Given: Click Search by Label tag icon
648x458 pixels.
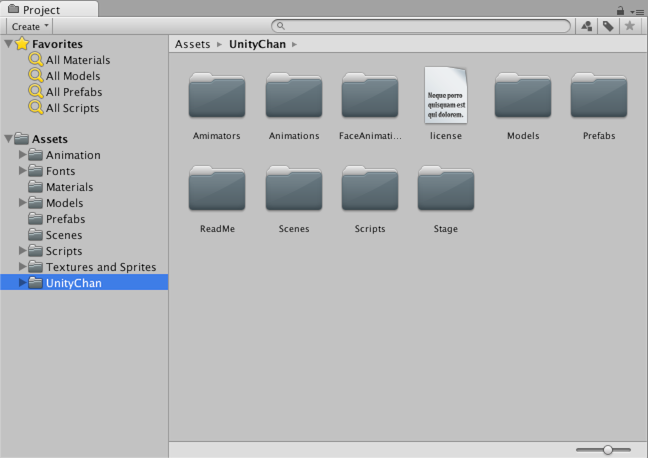Looking at the screenshot, I should (608, 26).
